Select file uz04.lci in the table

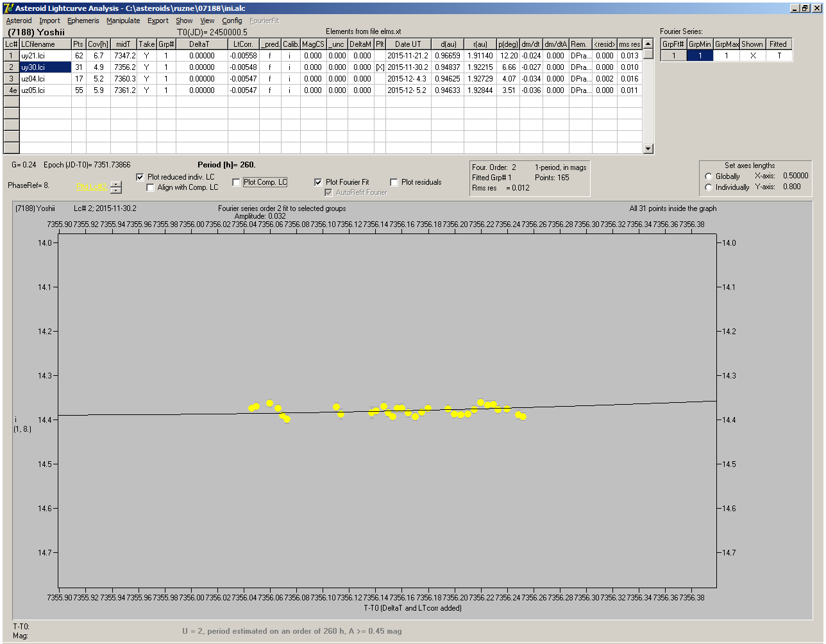tap(45, 79)
